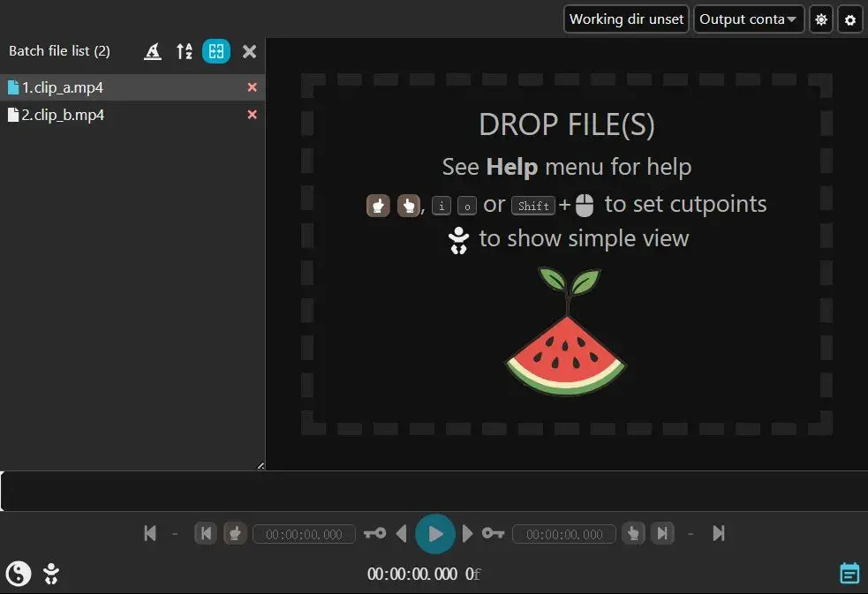
Task: Sort the batch file list alphabetically
Action: point(185,51)
